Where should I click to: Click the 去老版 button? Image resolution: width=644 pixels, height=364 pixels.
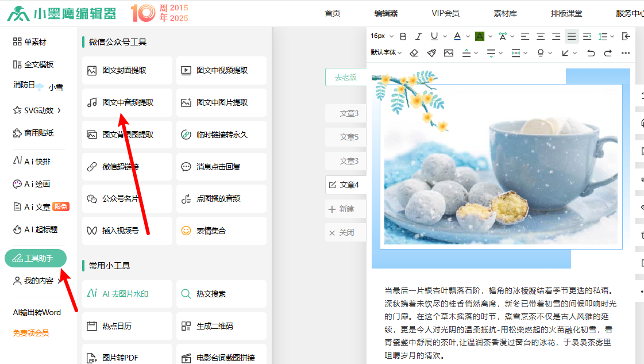(x=346, y=77)
